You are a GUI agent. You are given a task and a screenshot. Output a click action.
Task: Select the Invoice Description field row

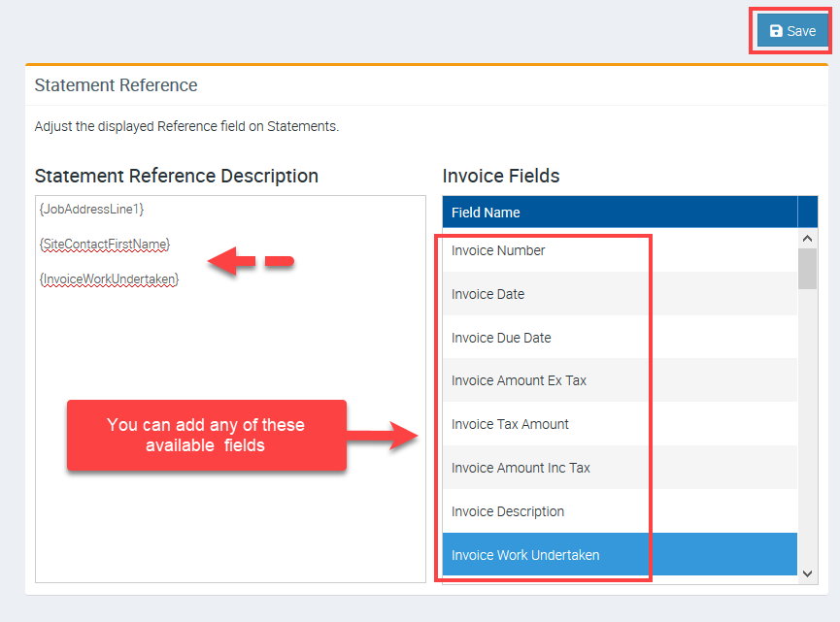(x=508, y=511)
